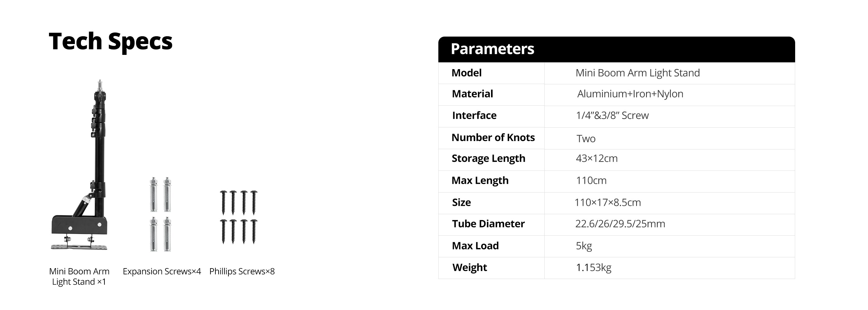Click the Model row label
This screenshot has height=310, width=868.
(x=466, y=73)
